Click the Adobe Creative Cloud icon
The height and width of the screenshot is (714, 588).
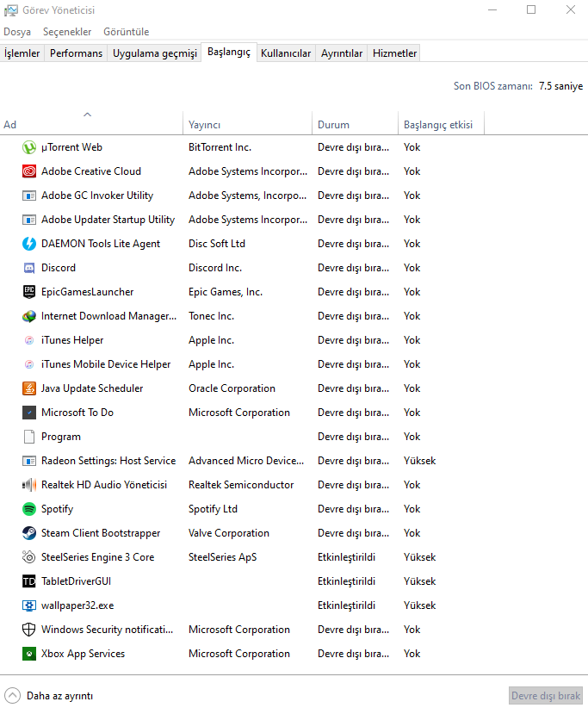(x=29, y=171)
